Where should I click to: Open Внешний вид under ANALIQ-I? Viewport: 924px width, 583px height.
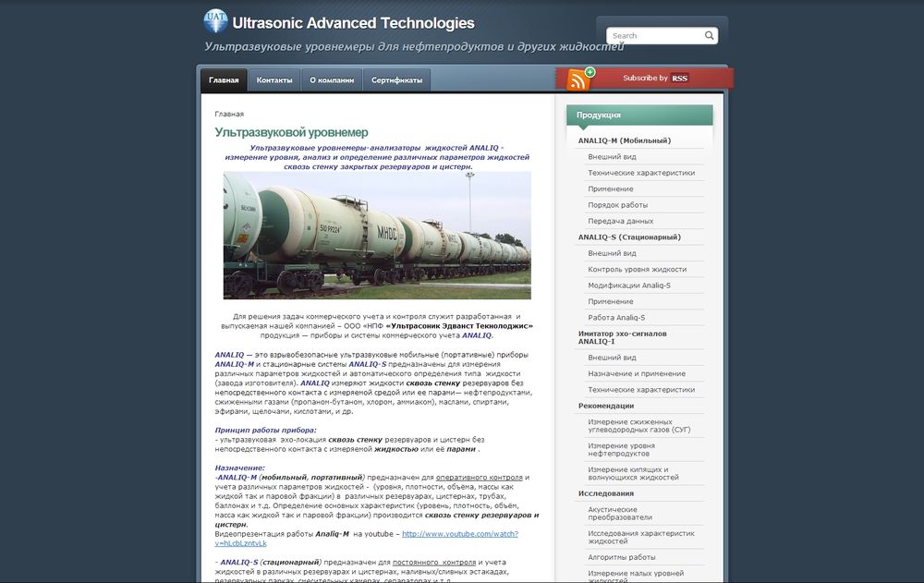coord(612,358)
